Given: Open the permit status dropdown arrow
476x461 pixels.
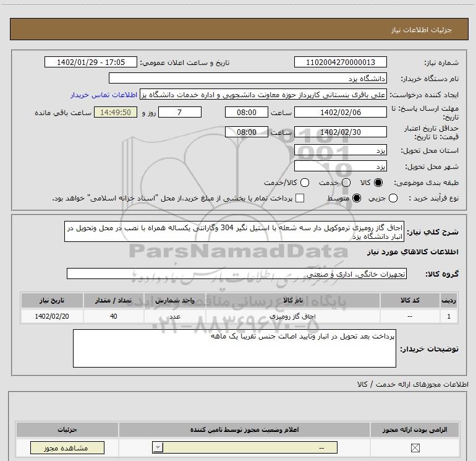Looking at the screenshot, I should 158,447.
